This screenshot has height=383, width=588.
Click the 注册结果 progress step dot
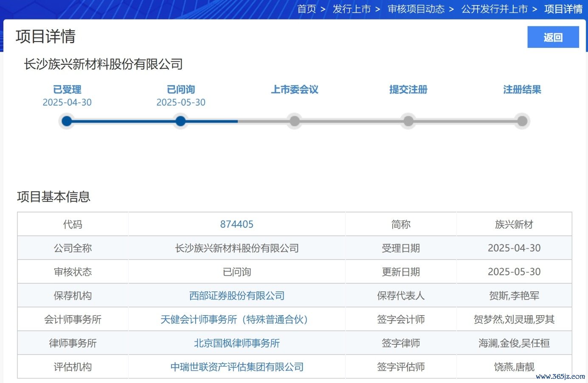pyautogui.click(x=522, y=121)
